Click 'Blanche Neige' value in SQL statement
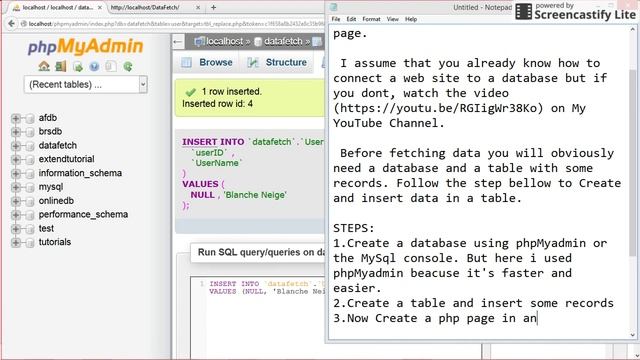Screen dimensions: 640x360 [x=255, y=195]
